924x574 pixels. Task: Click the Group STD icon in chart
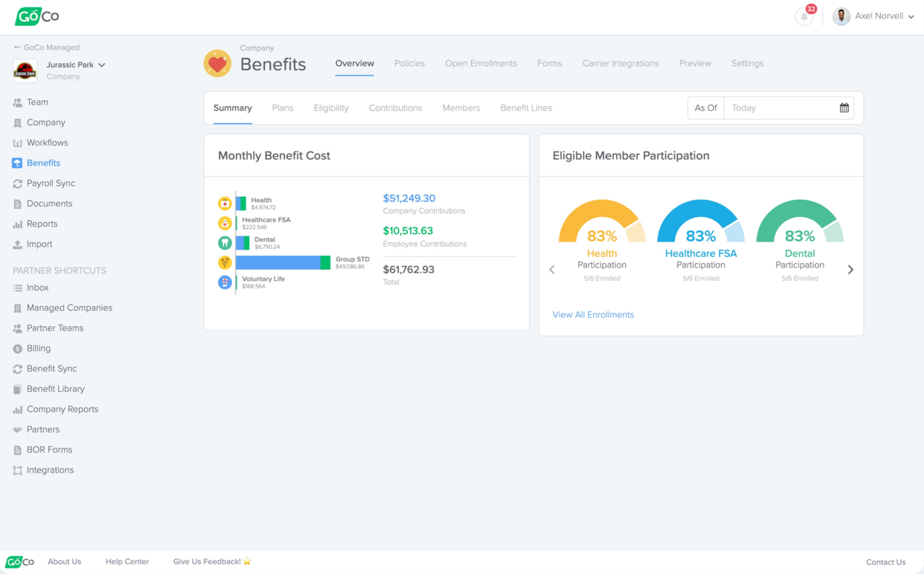click(225, 263)
